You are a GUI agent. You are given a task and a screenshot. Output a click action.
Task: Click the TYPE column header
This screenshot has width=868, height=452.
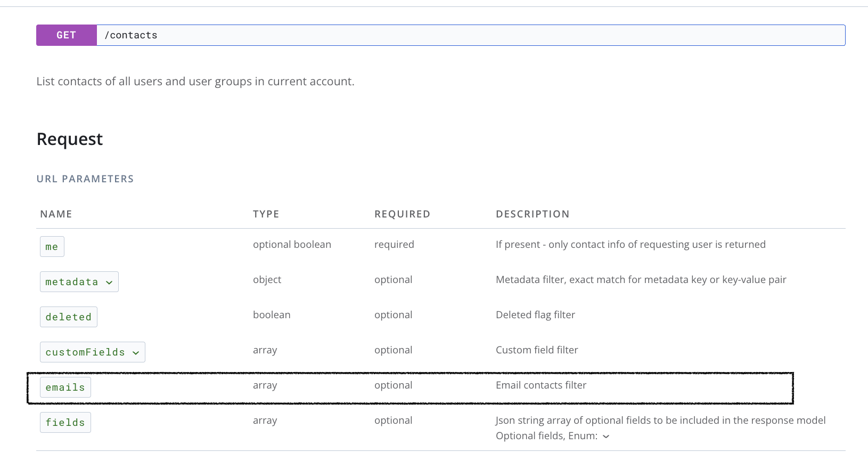click(x=266, y=214)
